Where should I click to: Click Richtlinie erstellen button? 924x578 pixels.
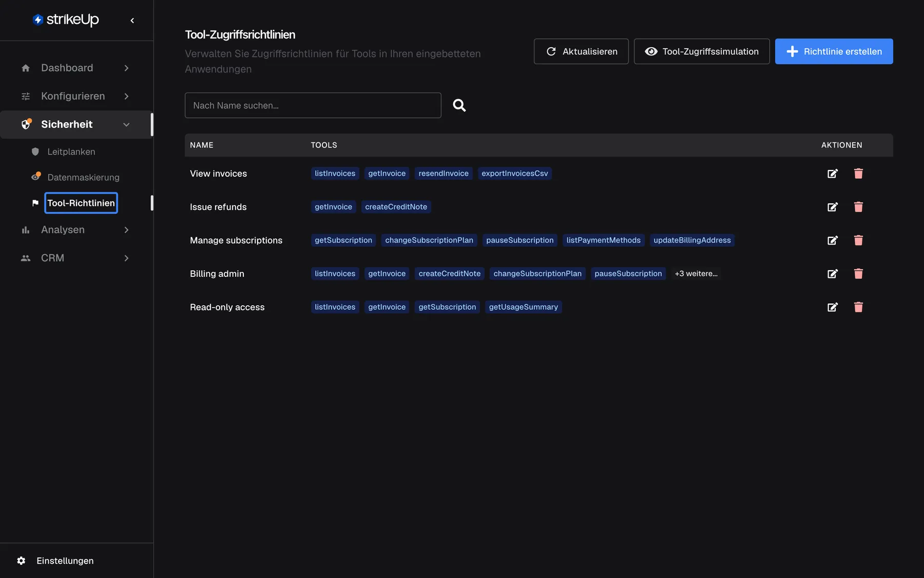(834, 51)
